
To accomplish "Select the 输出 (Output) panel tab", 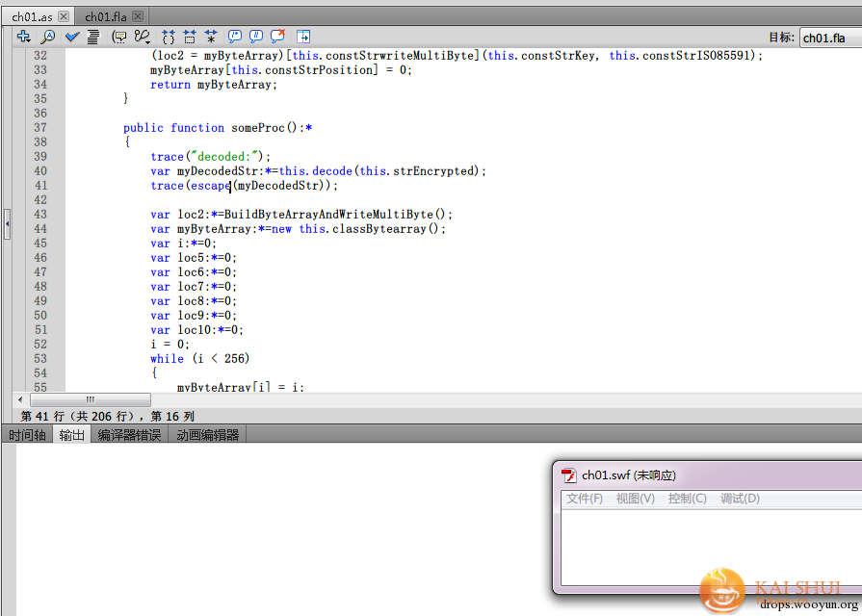I will point(71,435).
